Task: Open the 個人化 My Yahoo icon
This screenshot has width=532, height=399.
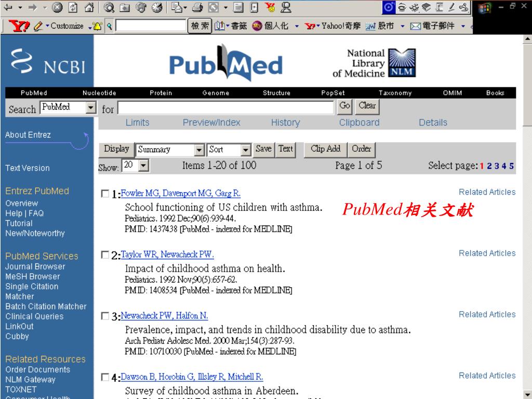Action: (x=257, y=26)
